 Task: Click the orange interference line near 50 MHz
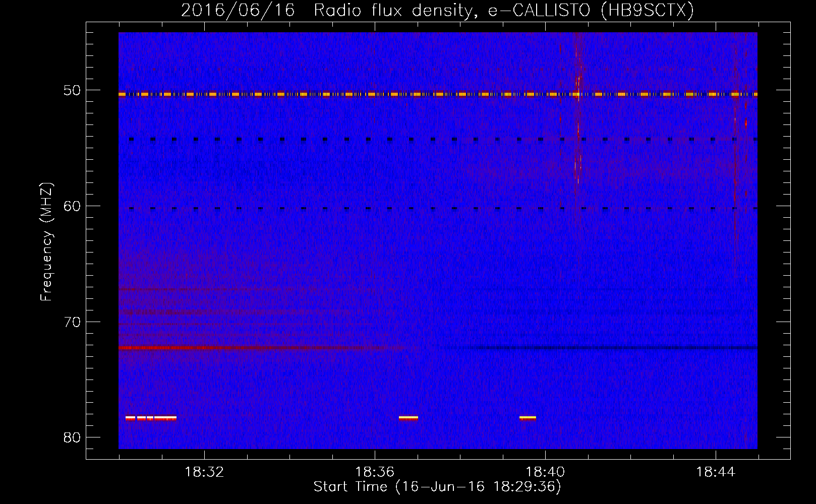point(438,94)
